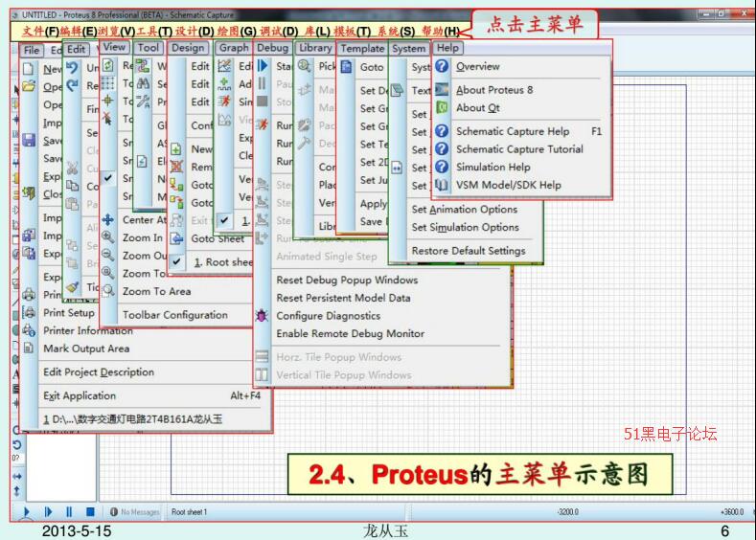Open the Template menu header
The image size is (756, 540).
(x=362, y=49)
